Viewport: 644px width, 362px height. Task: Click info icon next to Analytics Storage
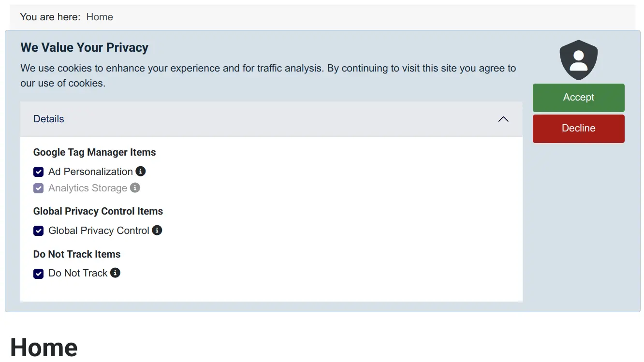point(135,188)
